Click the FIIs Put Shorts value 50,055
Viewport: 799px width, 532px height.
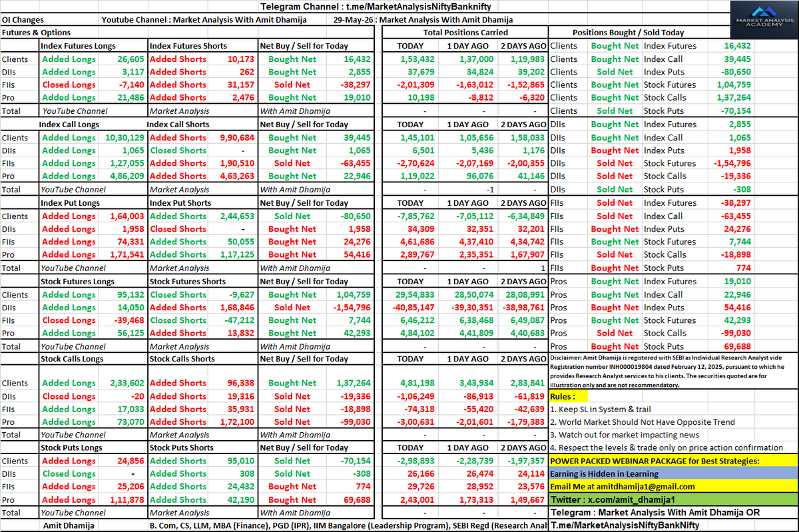(x=240, y=242)
